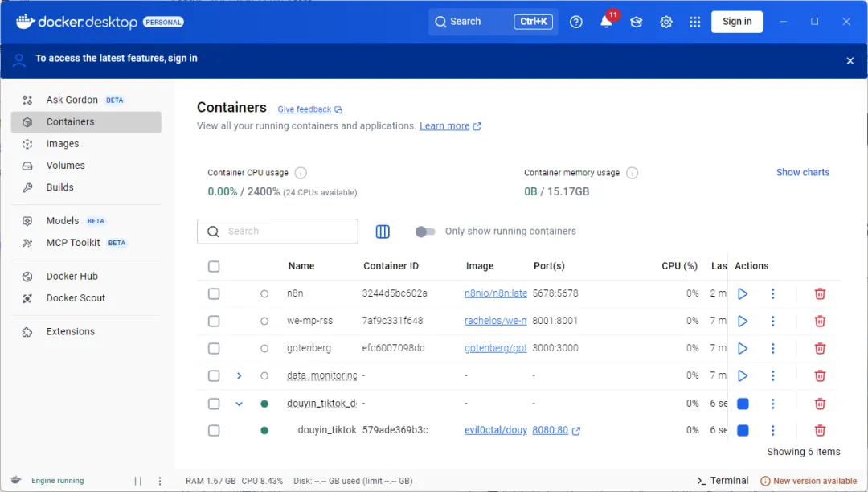The width and height of the screenshot is (868, 492).
Task: Click Show charts link
Action: [x=803, y=172]
